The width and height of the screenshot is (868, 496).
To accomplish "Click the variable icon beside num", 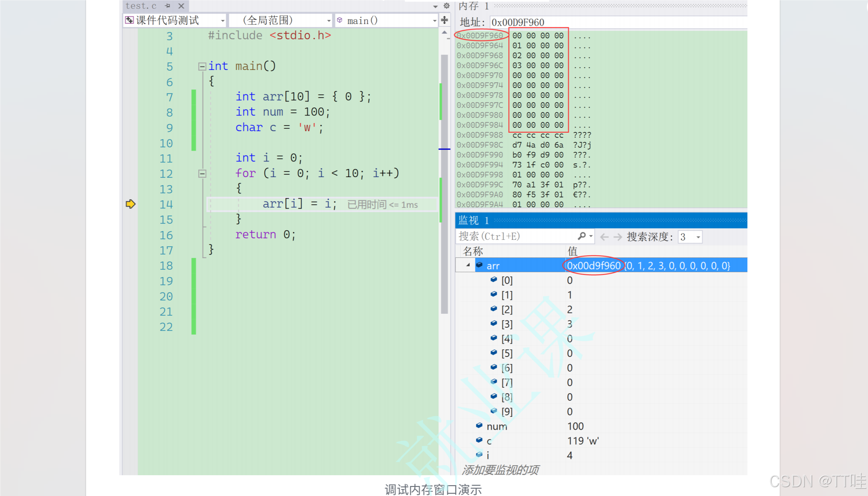I will 479,425.
